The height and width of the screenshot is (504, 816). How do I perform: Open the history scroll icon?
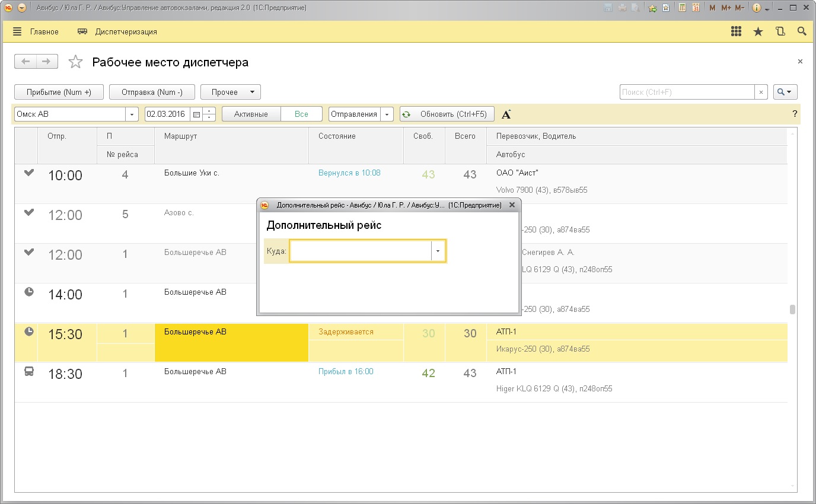tap(780, 32)
